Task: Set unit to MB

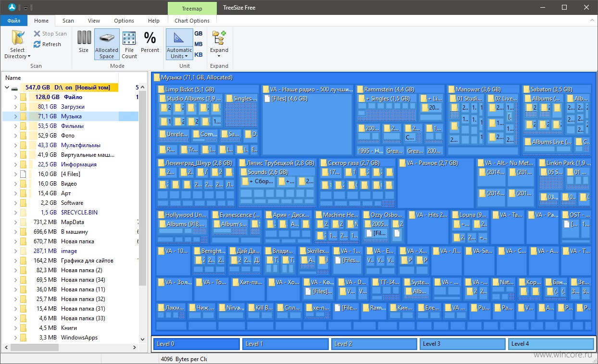Action: (x=199, y=44)
